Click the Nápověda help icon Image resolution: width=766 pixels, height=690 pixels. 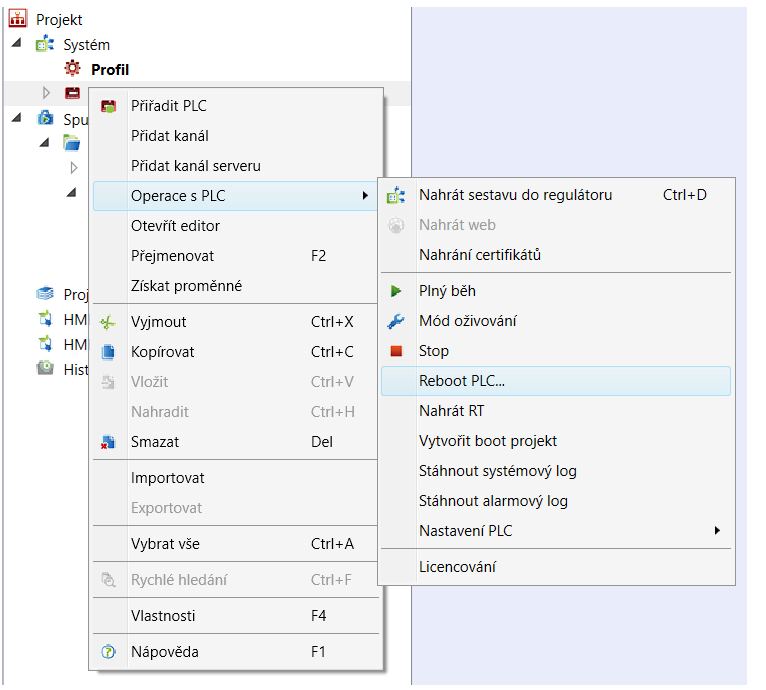tap(109, 652)
